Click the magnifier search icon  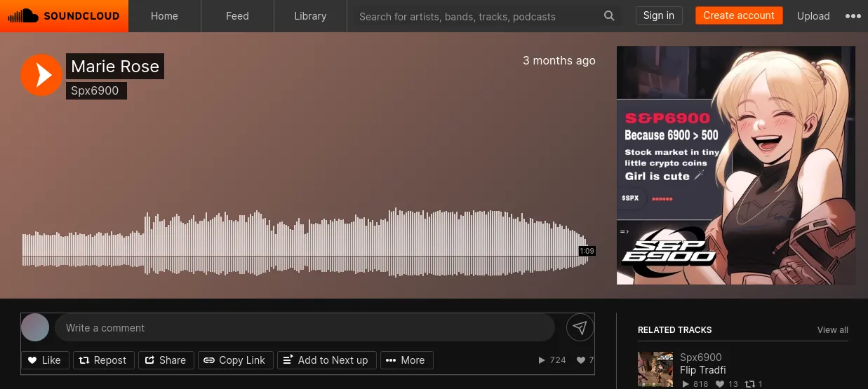pos(609,16)
